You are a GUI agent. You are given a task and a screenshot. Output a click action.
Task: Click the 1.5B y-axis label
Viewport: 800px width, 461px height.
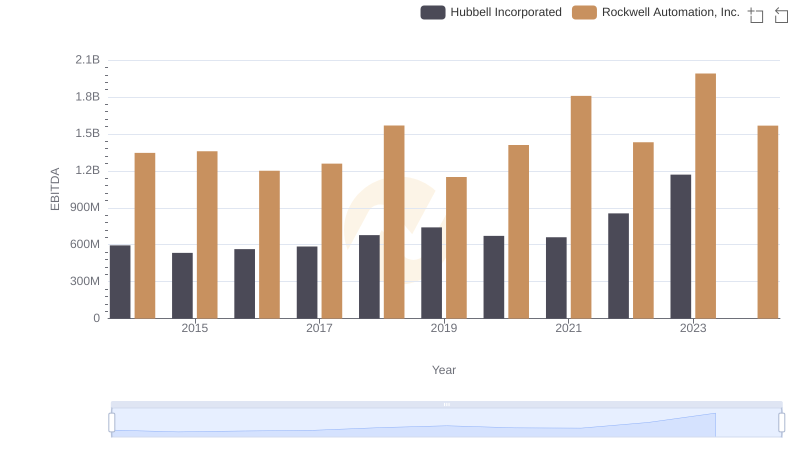pyautogui.click(x=87, y=134)
